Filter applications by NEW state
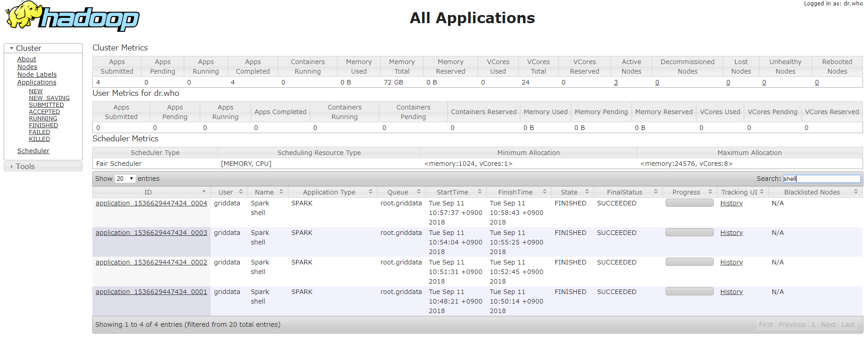The image size is (868, 354). point(36,91)
